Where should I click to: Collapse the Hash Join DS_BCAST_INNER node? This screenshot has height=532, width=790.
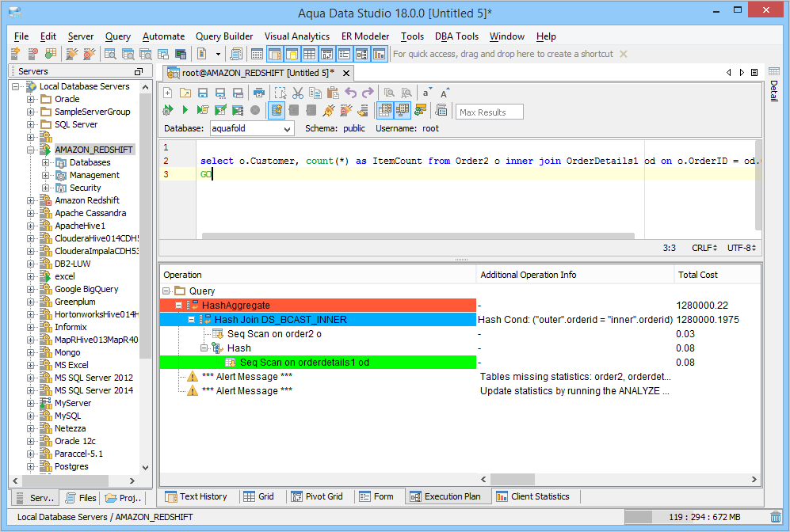(192, 320)
